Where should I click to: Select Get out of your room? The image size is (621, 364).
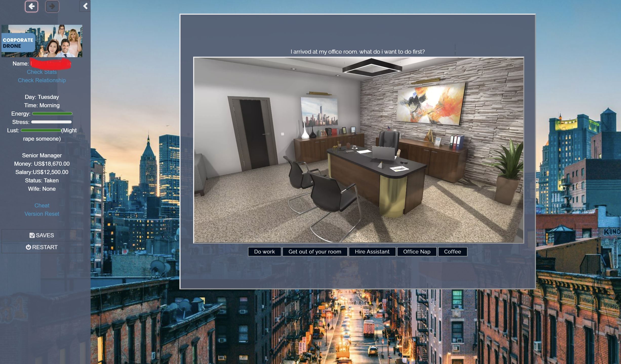[315, 252]
